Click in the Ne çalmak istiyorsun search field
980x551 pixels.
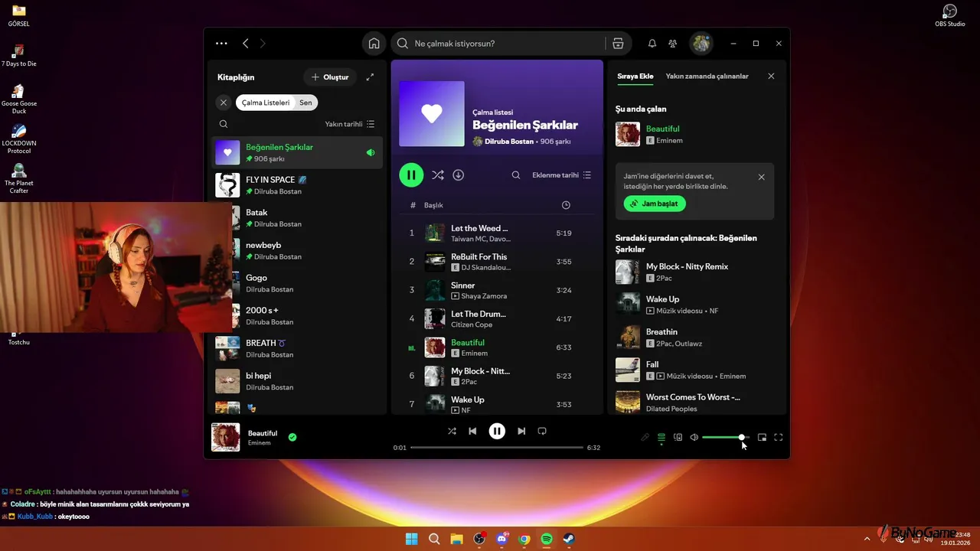pyautogui.click(x=505, y=44)
